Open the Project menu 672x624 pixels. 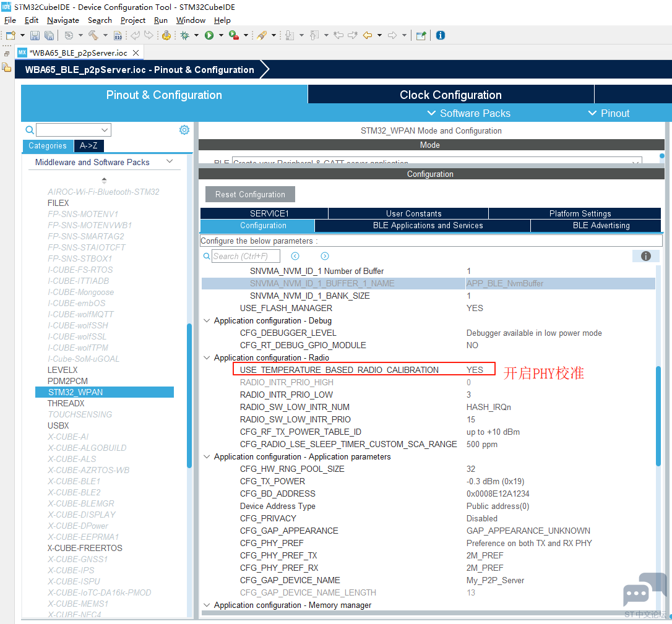(133, 20)
